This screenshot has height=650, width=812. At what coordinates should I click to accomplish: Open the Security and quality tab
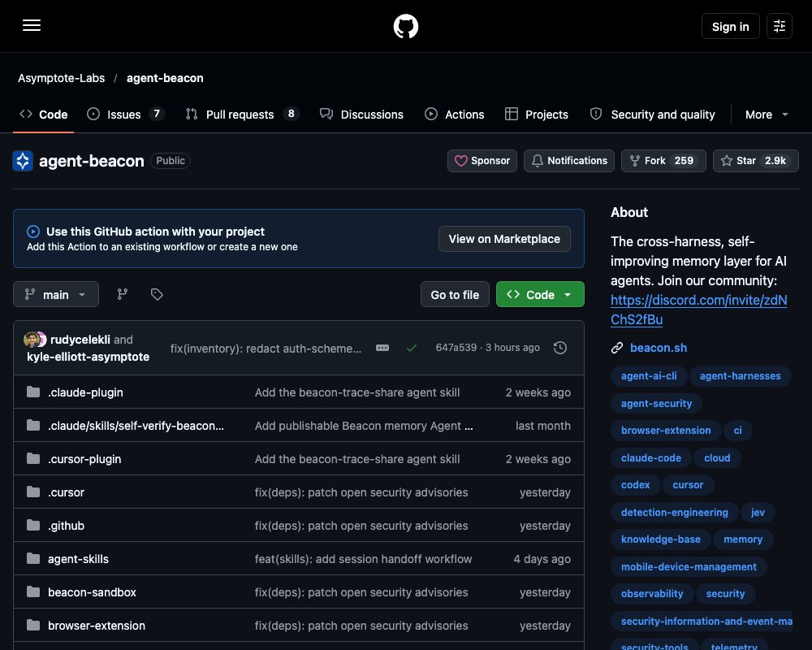[653, 115]
